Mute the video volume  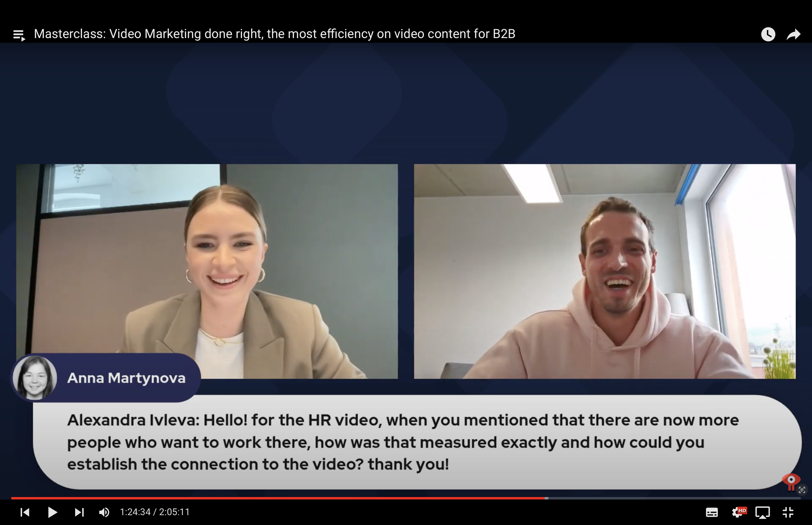pyautogui.click(x=104, y=512)
